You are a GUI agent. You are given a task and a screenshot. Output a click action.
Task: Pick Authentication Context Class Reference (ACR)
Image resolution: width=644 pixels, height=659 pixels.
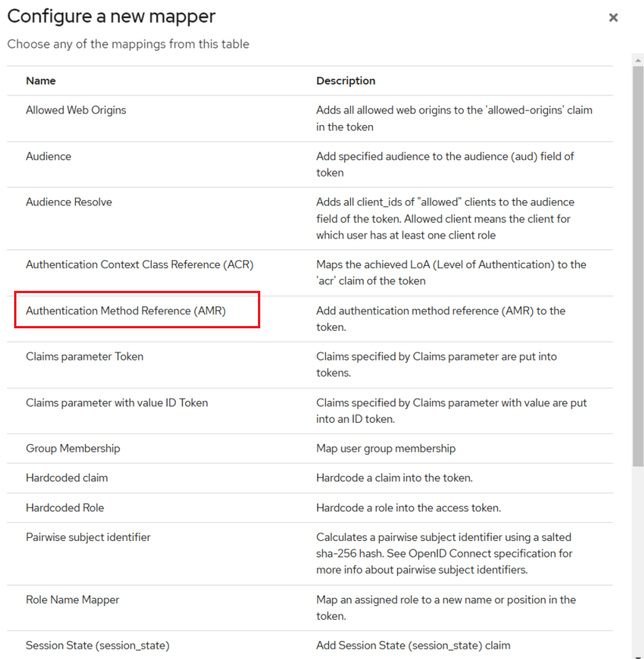tap(139, 265)
